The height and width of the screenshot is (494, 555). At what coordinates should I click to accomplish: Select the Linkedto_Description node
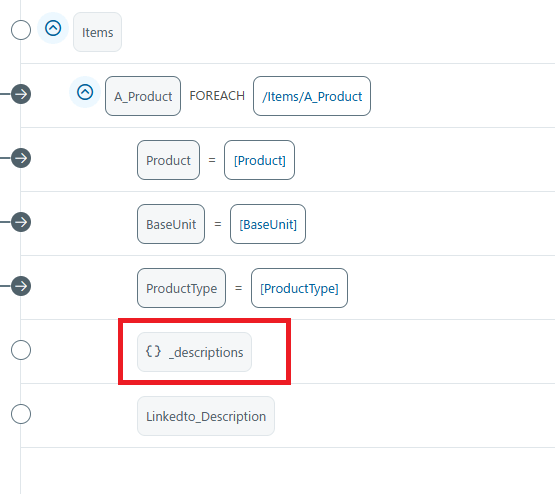click(x=206, y=416)
